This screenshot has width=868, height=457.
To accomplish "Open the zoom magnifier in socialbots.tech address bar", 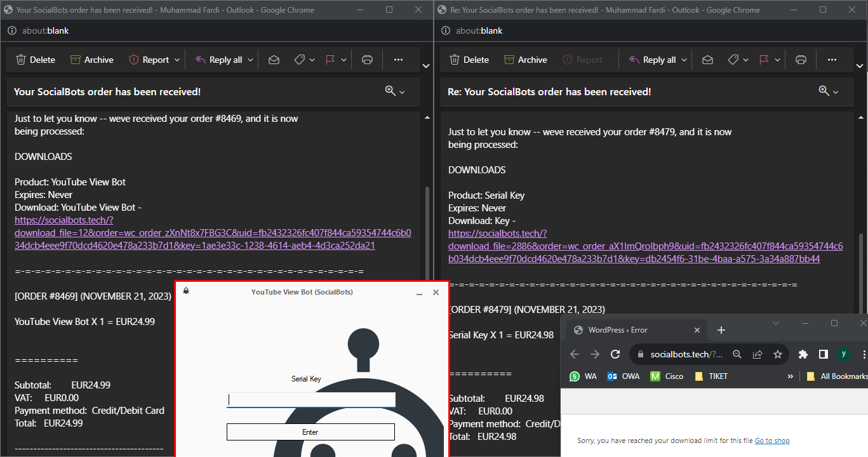I will tap(737, 354).
